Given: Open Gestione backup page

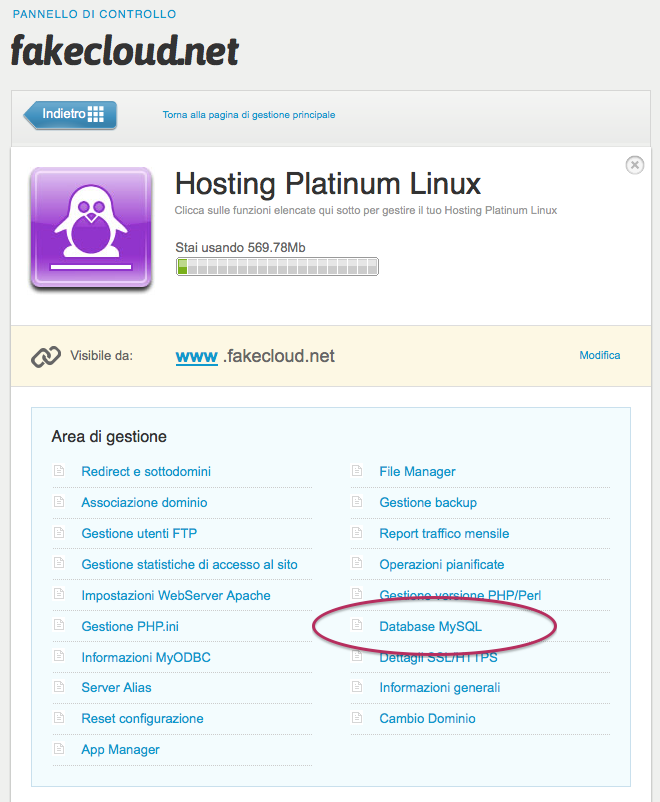Looking at the screenshot, I should coord(428,502).
